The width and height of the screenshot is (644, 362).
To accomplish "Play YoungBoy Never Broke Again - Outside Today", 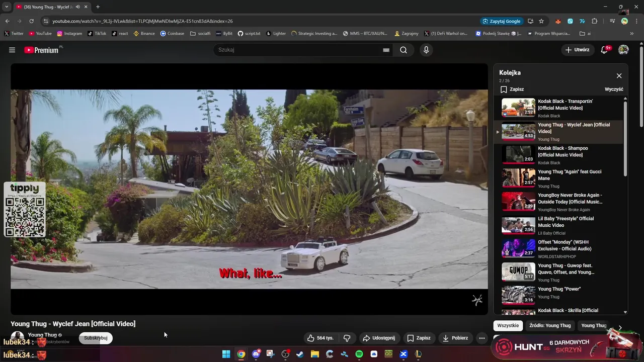I will click(558, 202).
